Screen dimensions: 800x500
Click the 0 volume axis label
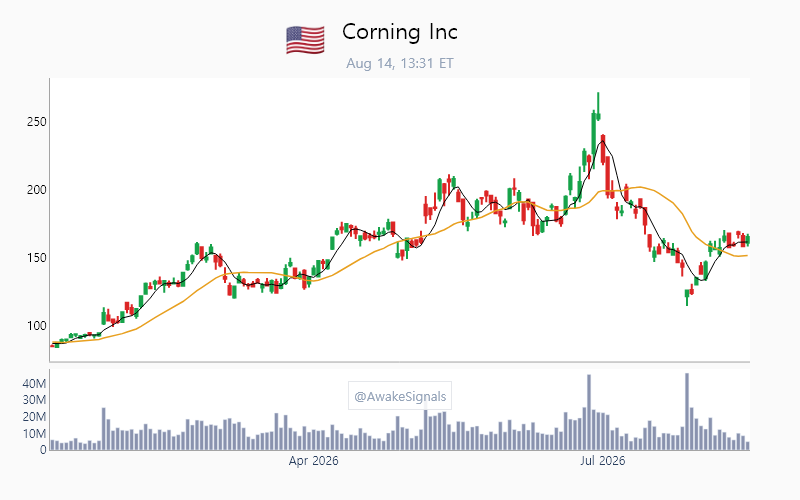coord(43,450)
